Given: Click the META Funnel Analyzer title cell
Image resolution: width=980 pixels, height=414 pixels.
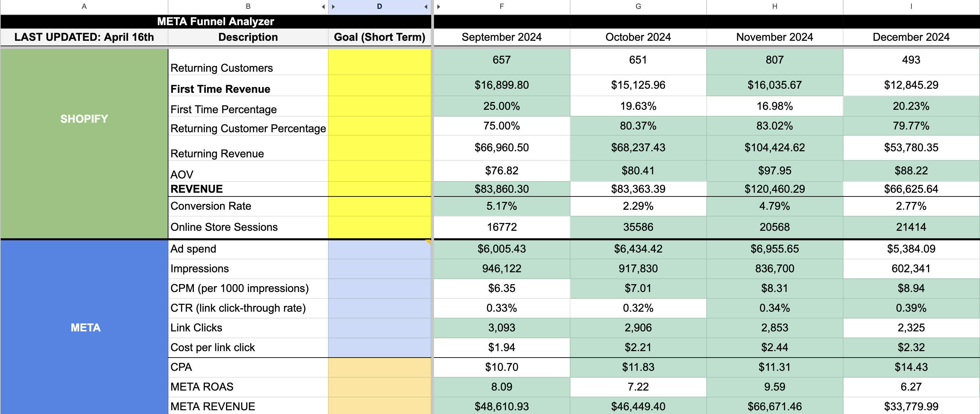Looking at the screenshot, I should click(215, 21).
